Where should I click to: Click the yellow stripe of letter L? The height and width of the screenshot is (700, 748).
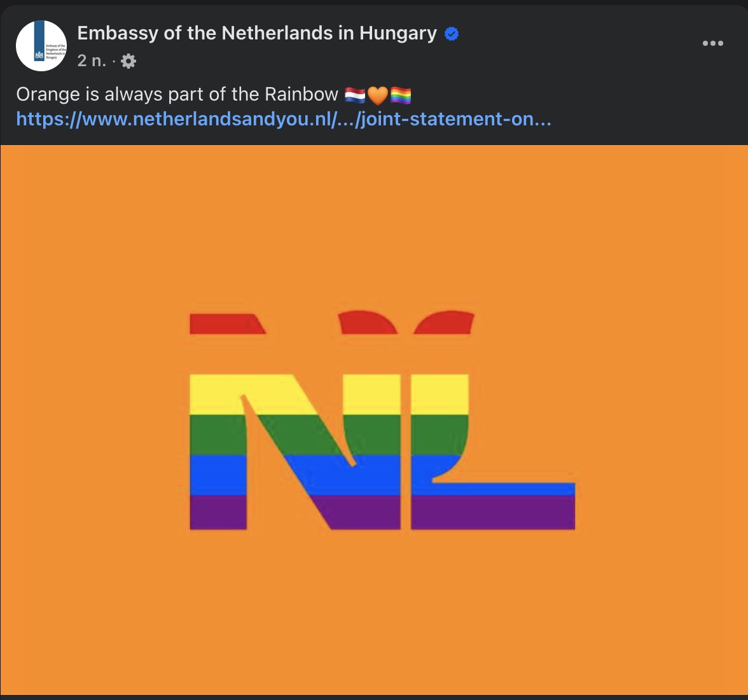click(440, 395)
